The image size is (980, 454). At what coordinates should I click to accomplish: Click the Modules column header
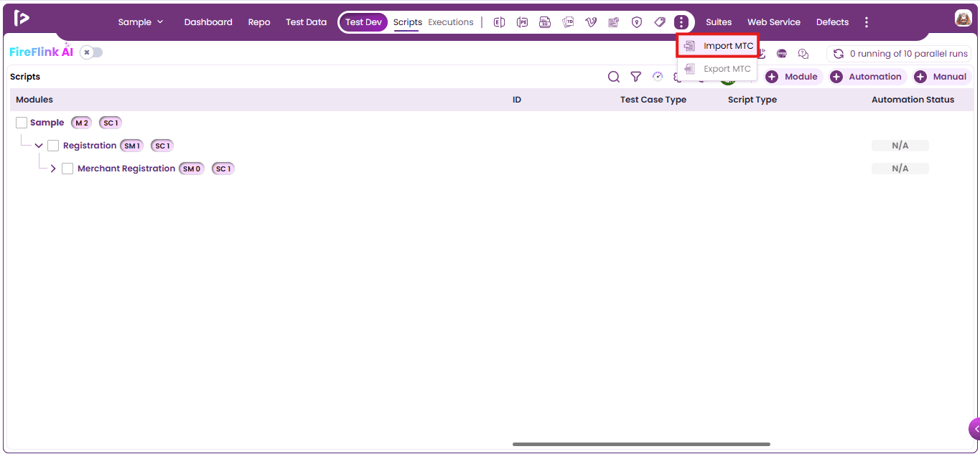[x=34, y=100]
